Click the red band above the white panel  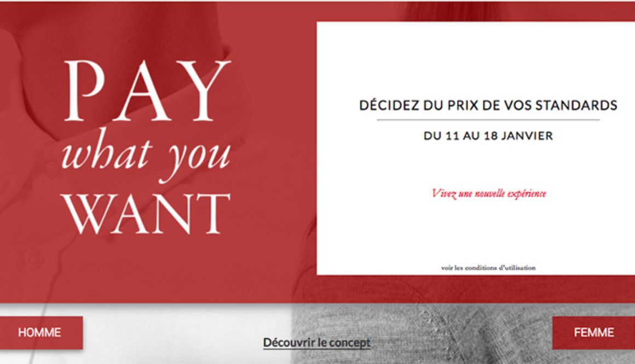coord(476,12)
